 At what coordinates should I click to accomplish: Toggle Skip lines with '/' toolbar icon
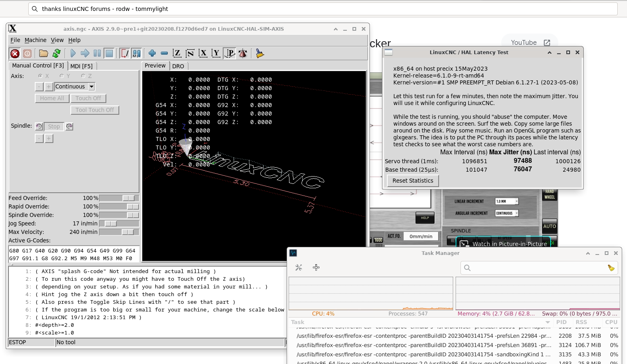[125, 53]
